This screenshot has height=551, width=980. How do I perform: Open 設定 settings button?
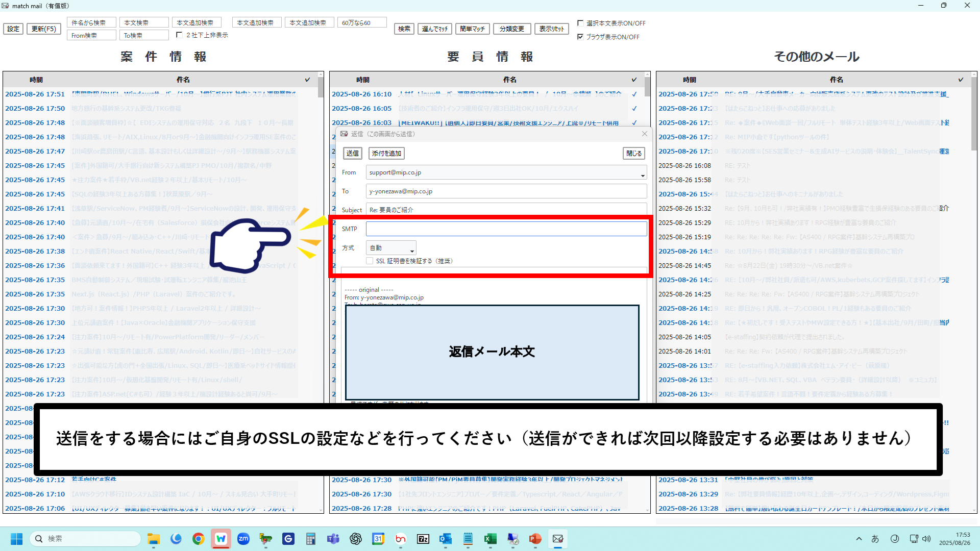coord(13,29)
